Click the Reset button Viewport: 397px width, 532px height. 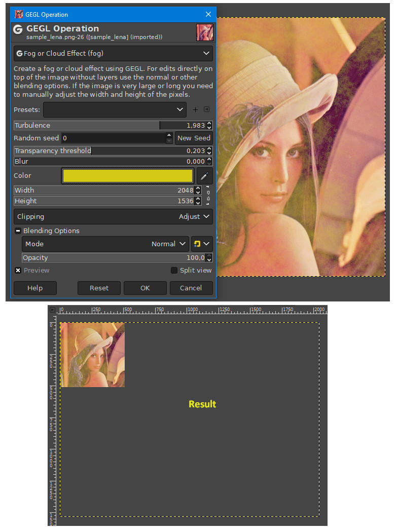[99, 288]
